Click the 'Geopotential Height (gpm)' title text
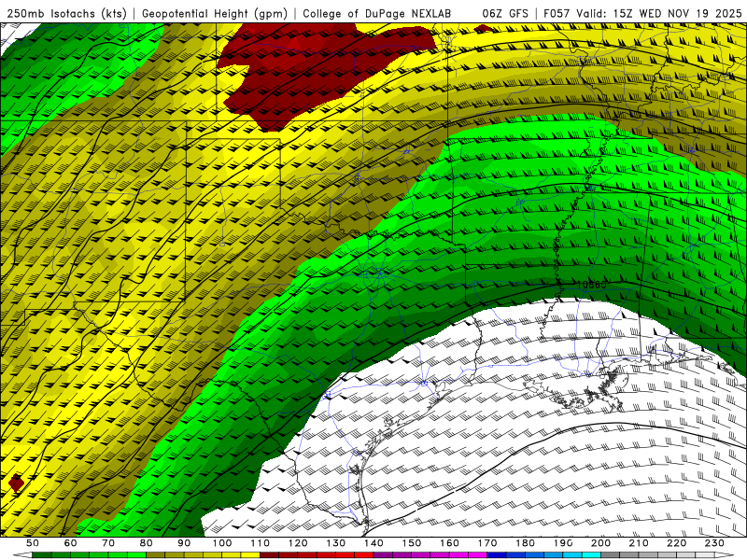 pyautogui.click(x=215, y=13)
